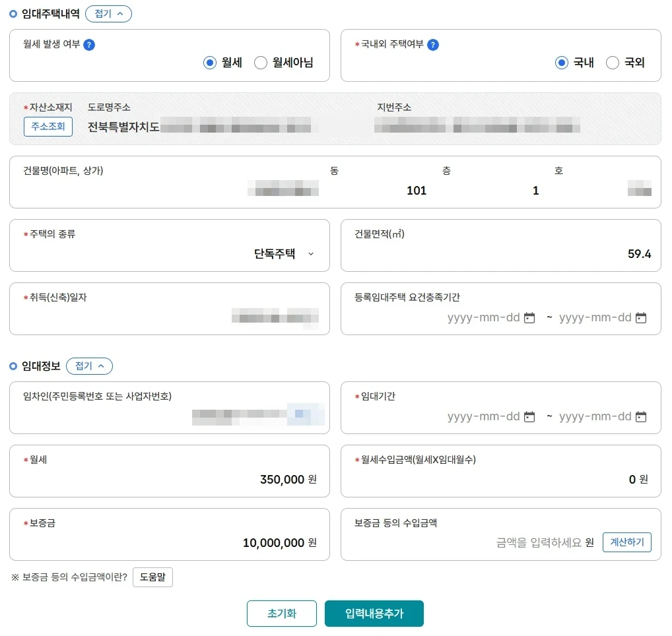Open calendar for 임대기간 start date
The width and height of the screenshot is (672, 636).
529,417
